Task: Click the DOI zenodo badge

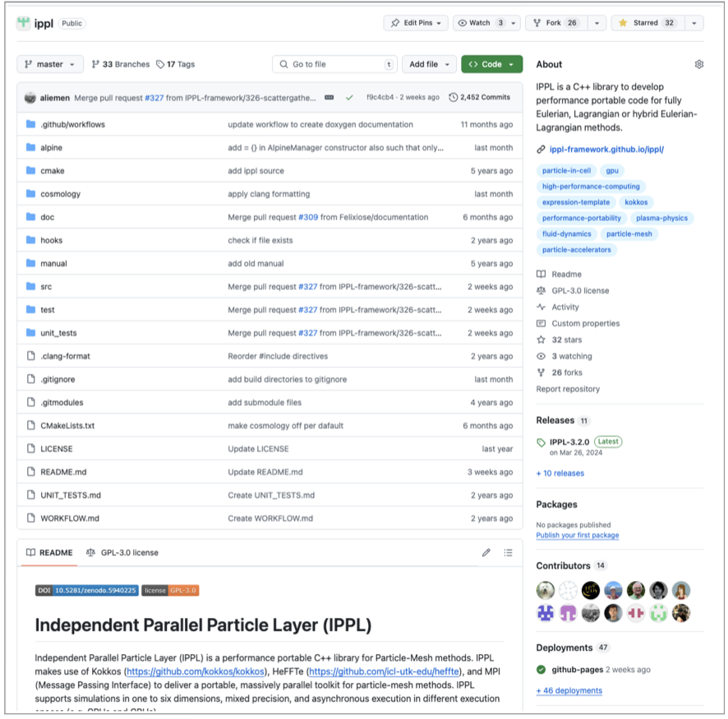Action: [x=86, y=590]
